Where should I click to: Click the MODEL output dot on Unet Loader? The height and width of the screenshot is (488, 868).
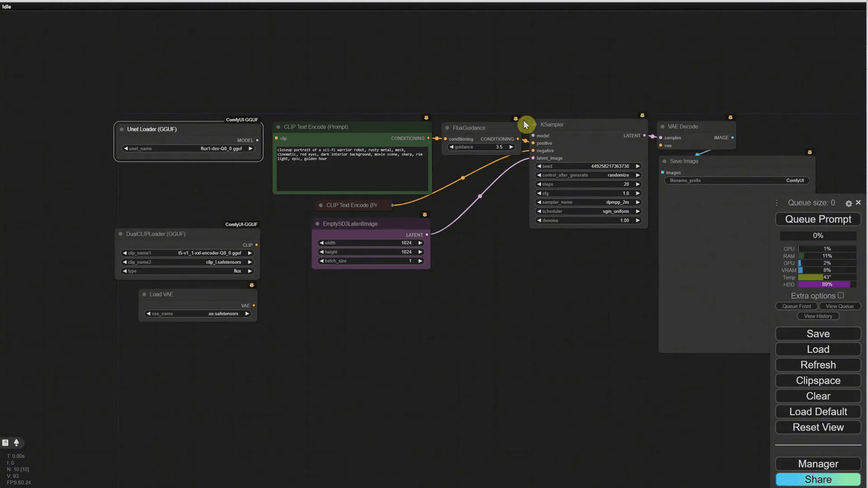pos(257,140)
